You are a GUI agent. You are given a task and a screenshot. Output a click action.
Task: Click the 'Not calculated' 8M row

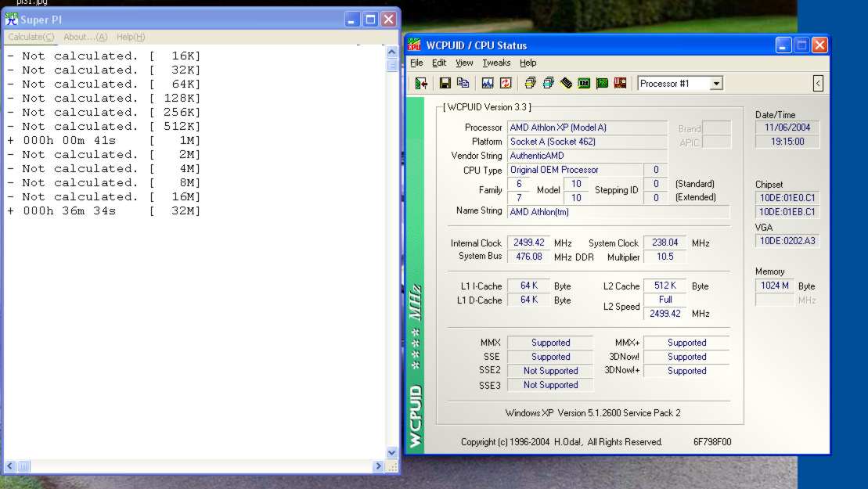tap(104, 182)
